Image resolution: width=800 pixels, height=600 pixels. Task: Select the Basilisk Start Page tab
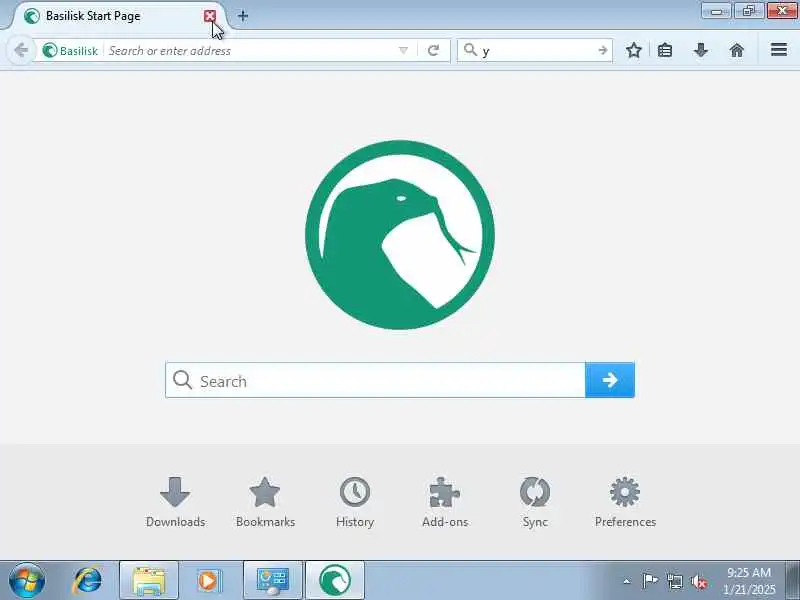click(x=118, y=16)
